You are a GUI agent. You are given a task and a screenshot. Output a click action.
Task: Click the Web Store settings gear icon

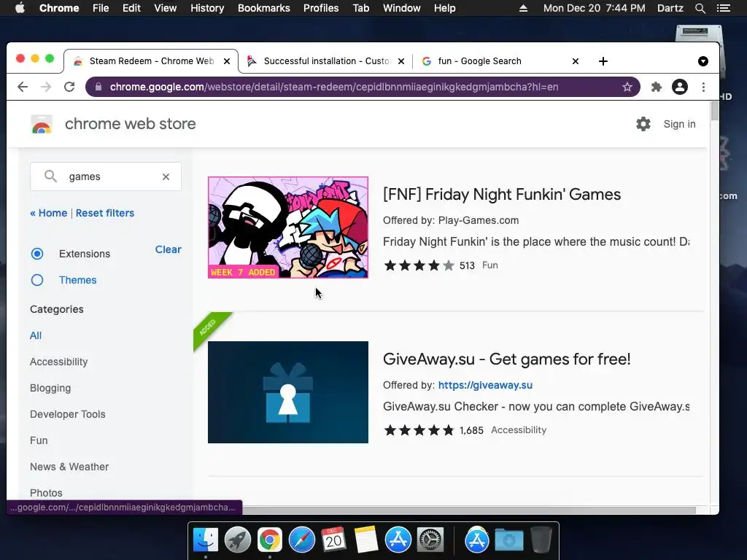pos(643,124)
